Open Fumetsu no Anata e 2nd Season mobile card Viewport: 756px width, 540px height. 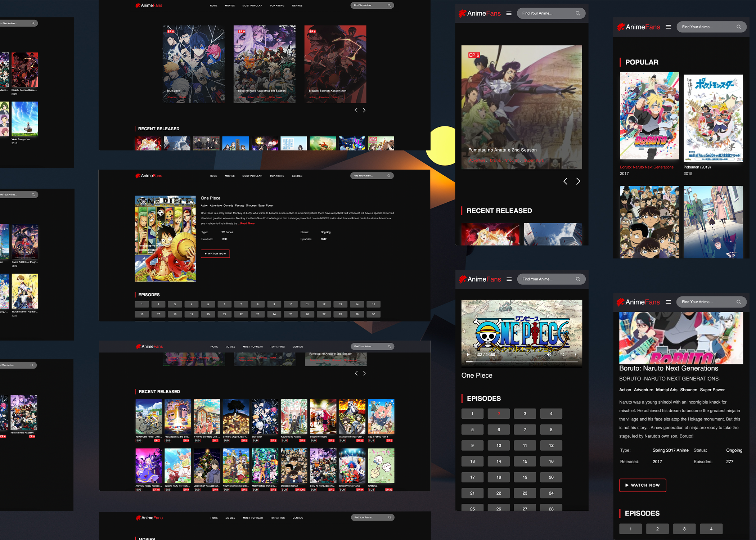[x=522, y=107]
